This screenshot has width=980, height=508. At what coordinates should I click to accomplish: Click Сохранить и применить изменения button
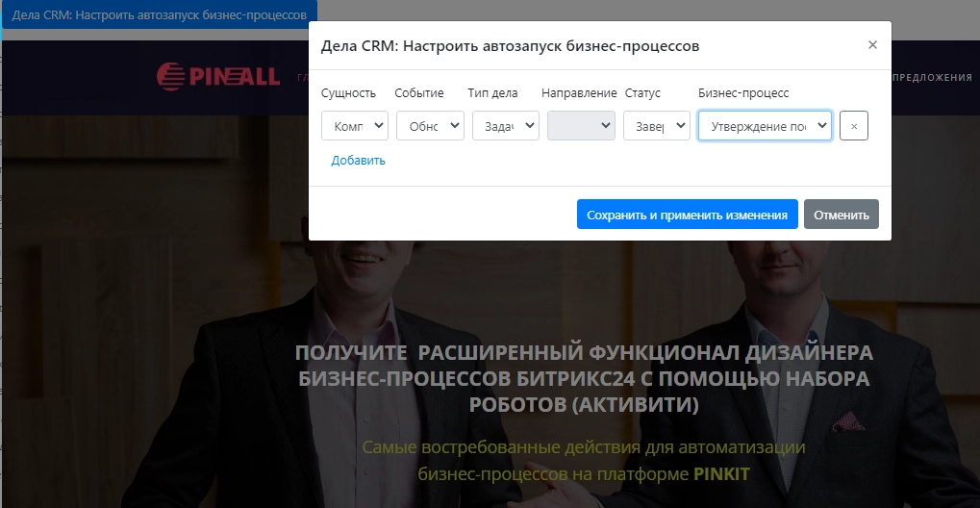tap(687, 215)
